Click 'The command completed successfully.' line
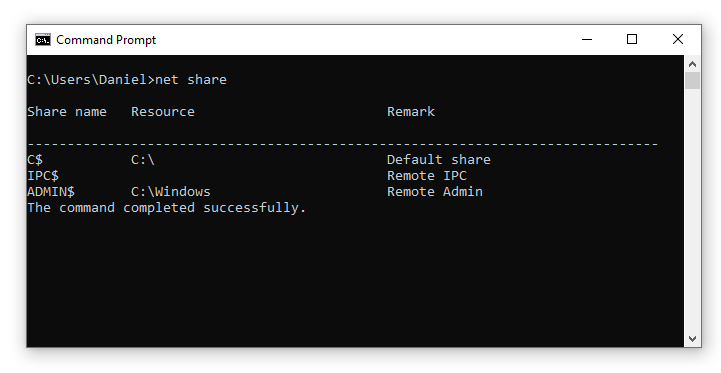Image resolution: width=721 pixels, height=373 pixels. coord(166,208)
